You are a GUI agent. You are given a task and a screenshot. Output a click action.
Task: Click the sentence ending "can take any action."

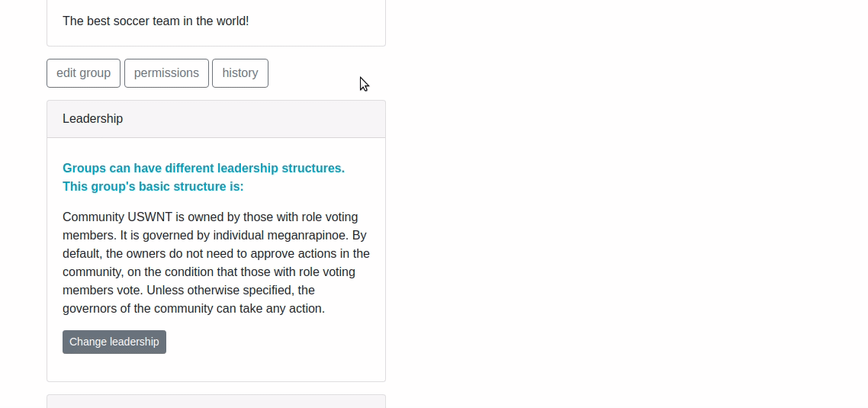194,308
